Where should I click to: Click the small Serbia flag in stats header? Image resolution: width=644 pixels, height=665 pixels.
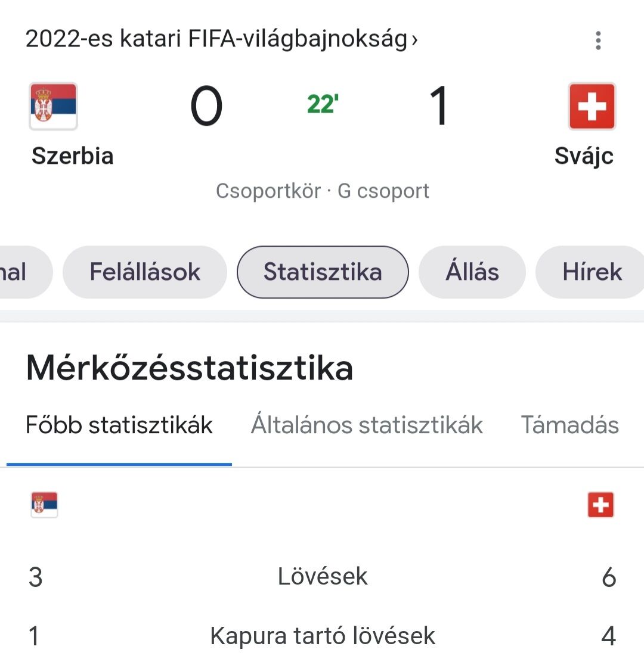[44, 504]
